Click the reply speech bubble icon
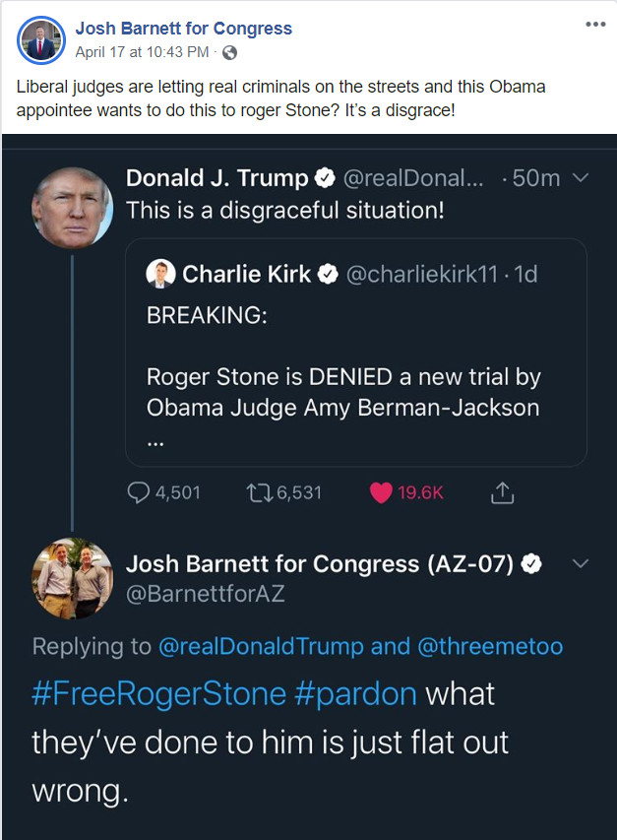 pyautogui.click(x=140, y=492)
